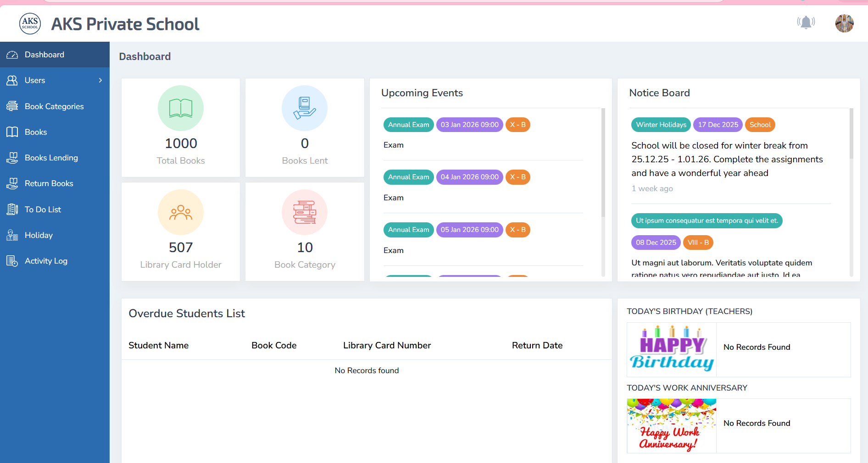The width and height of the screenshot is (868, 463).
Task: Expand the Users menu chevron
Action: click(x=100, y=80)
